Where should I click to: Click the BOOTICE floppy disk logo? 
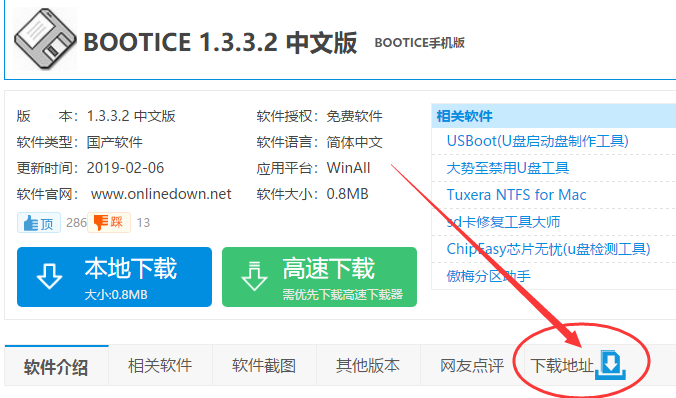(x=45, y=39)
